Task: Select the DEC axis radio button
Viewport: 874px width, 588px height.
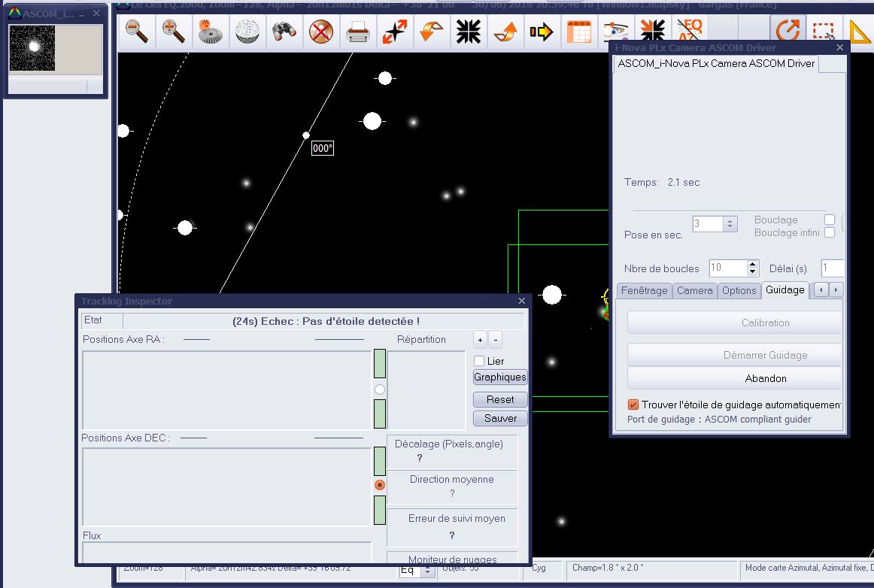Action: [x=380, y=485]
